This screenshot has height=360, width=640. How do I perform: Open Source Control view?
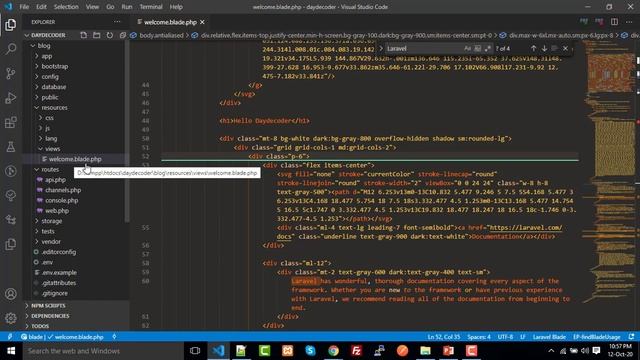(x=11, y=73)
